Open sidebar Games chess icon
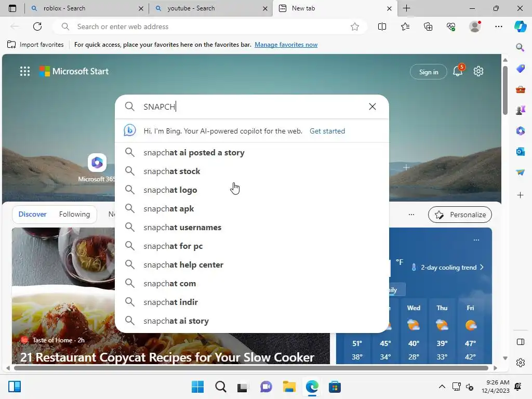 (520, 110)
